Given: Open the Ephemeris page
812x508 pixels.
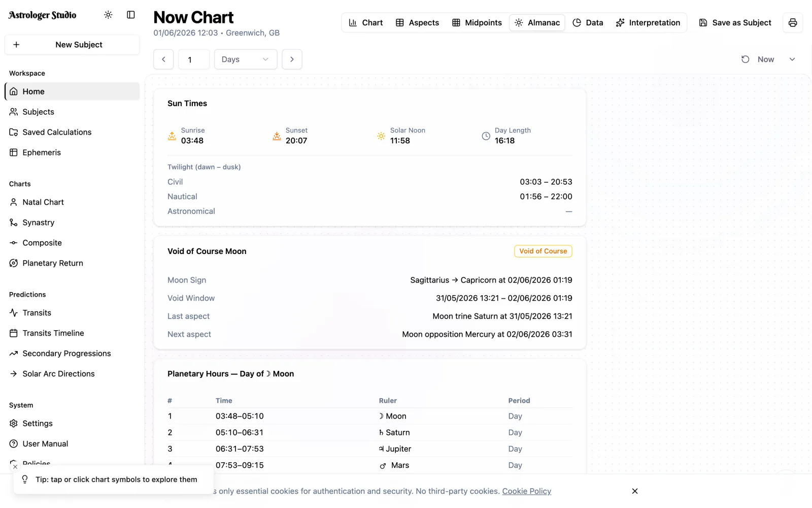Looking at the screenshot, I should pos(72,152).
